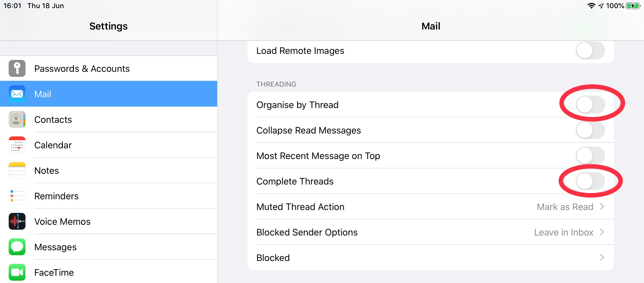This screenshot has width=644, height=283.
Task: Tap the green Messages bubble icon
Action: (17, 247)
